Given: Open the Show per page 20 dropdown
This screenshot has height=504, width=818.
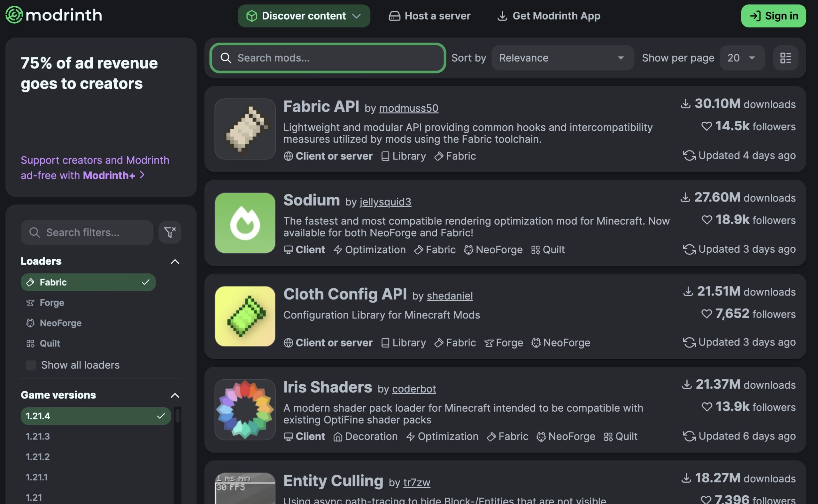Looking at the screenshot, I should click(742, 58).
